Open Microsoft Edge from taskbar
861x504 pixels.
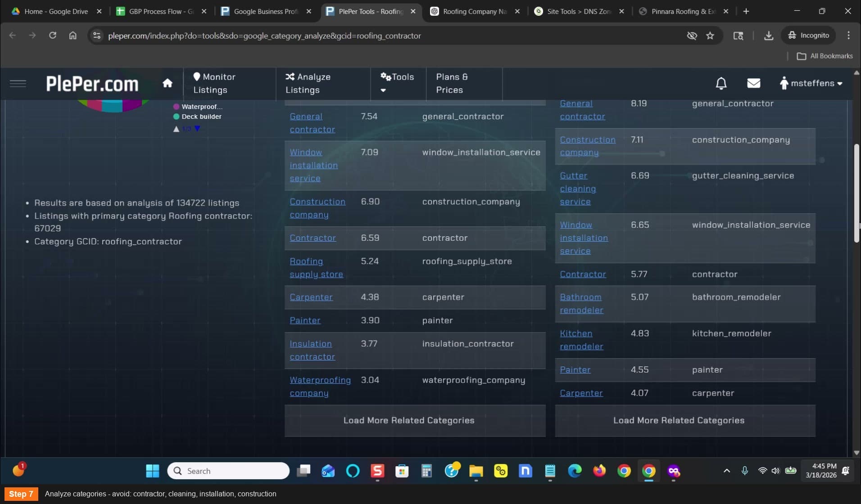[575, 471]
